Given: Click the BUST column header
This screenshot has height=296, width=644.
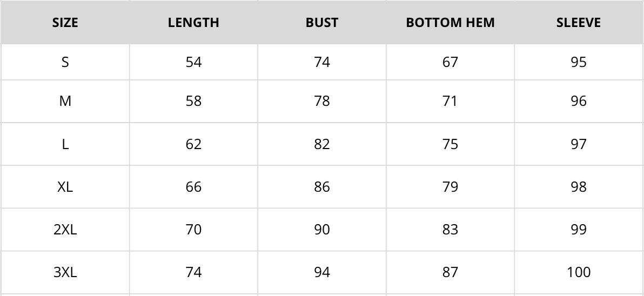Looking at the screenshot, I should click(x=322, y=23).
